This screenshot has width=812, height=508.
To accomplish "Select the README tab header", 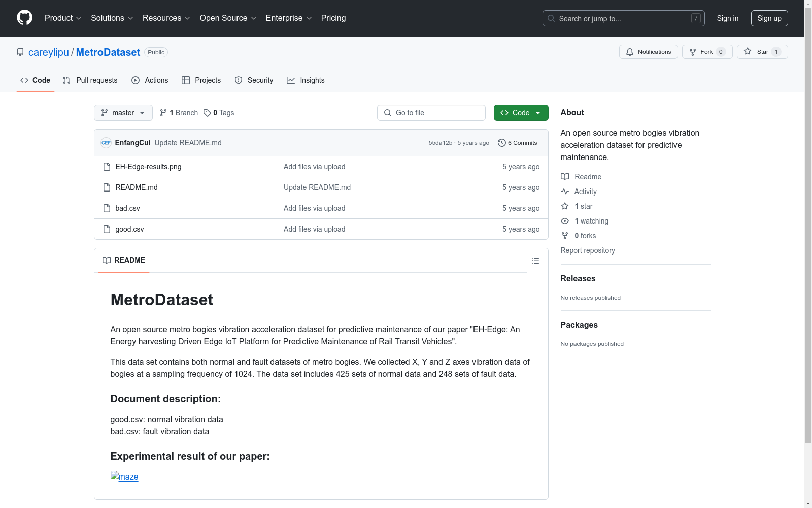I will click(x=124, y=260).
